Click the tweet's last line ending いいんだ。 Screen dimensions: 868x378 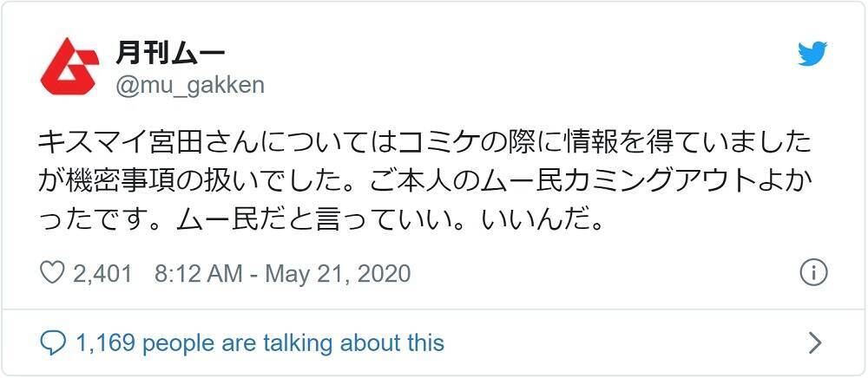pyautogui.click(x=321, y=218)
